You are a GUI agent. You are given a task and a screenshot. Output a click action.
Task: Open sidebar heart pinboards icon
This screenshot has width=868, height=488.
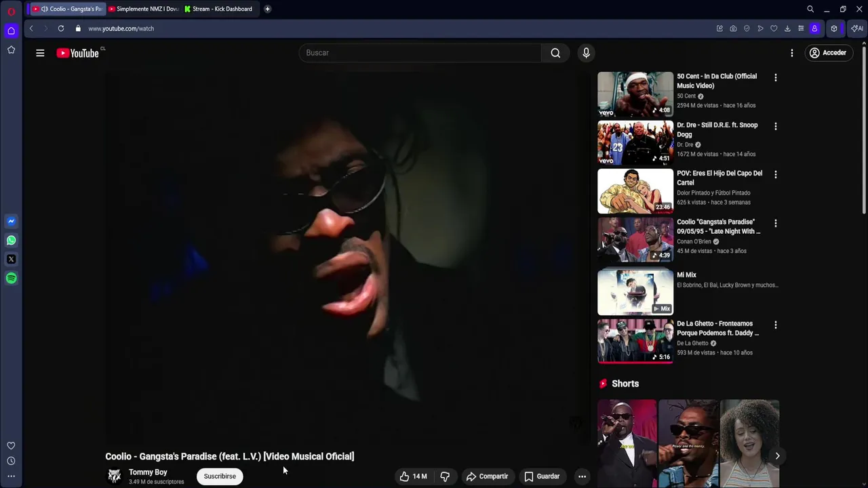tap(11, 445)
